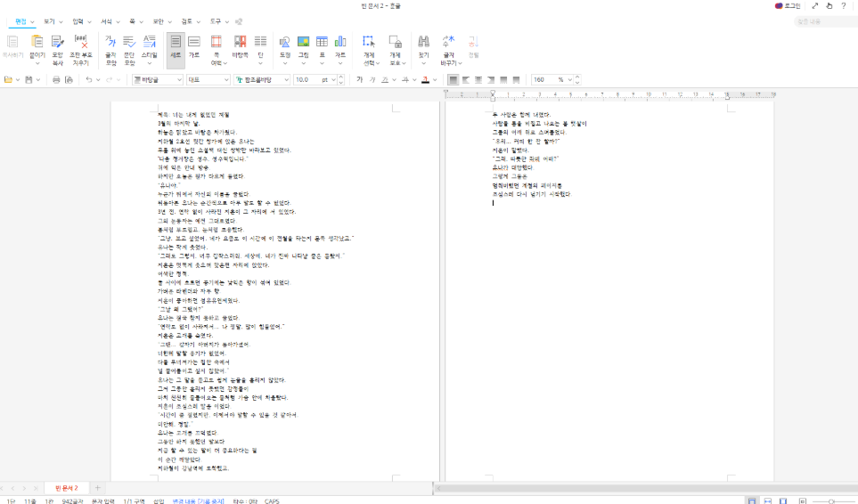
Task: Insert a 그림 (picture) from the ribbon
Action: pyautogui.click(x=303, y=50)
